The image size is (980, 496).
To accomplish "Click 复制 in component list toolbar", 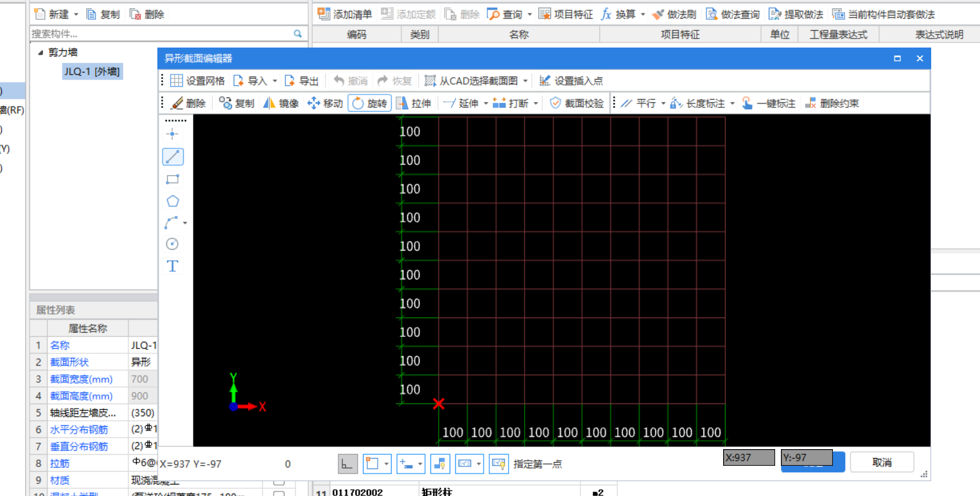I will 103,14.
